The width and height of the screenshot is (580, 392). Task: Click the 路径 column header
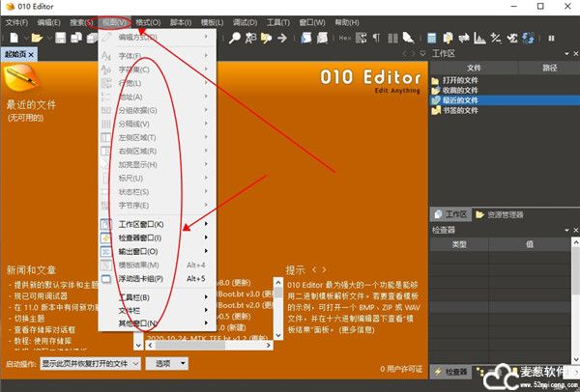[x=549, y=68]
